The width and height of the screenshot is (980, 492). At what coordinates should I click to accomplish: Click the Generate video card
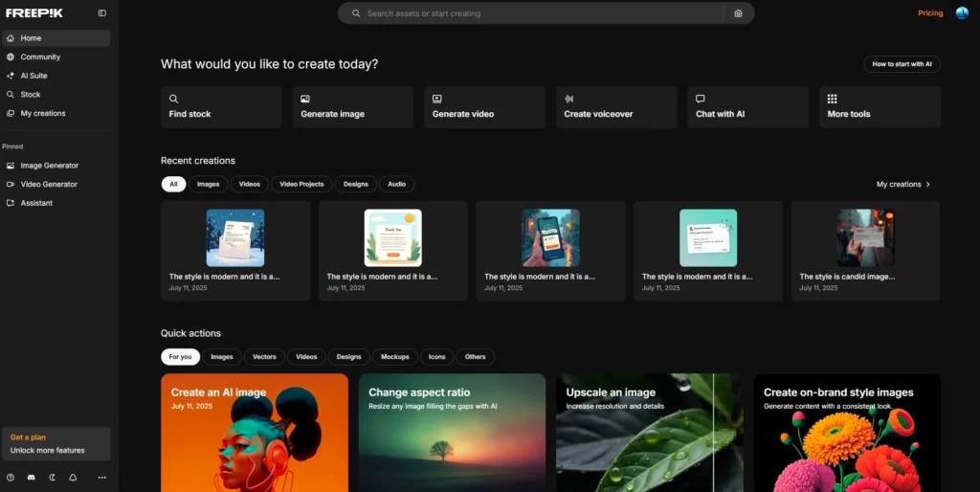coord(485,107)
